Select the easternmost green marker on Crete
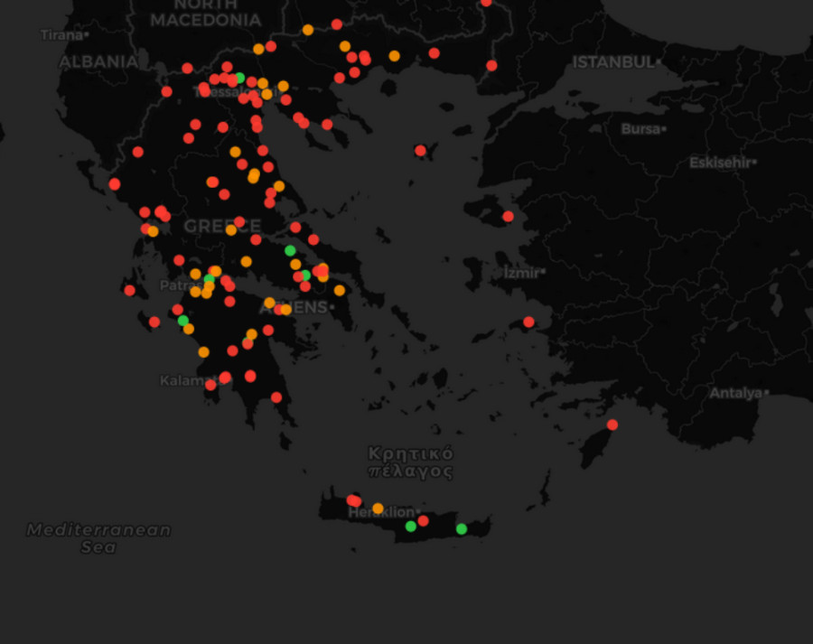This screenshot has width=813, height=644. [462, 528]
